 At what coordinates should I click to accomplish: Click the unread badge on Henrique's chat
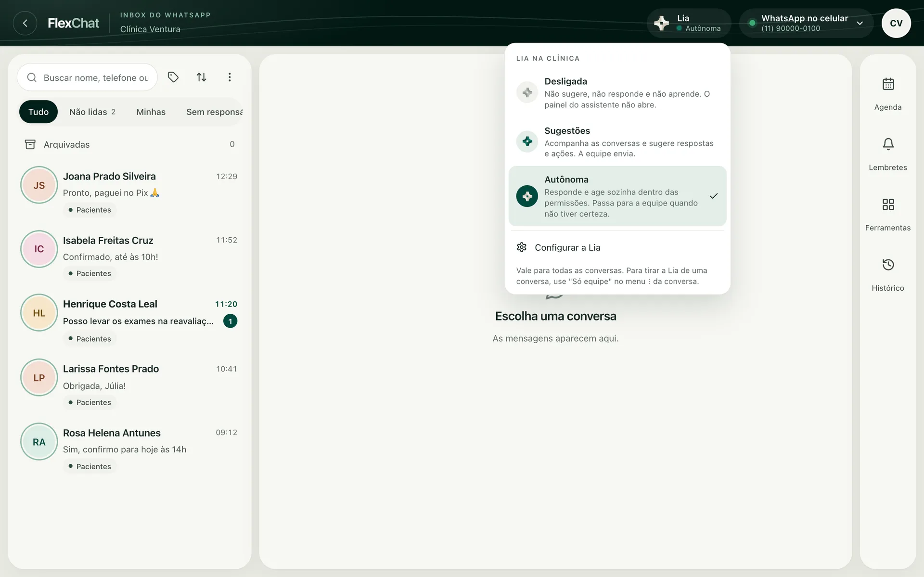pyautogui.click(x=230, y=321)
